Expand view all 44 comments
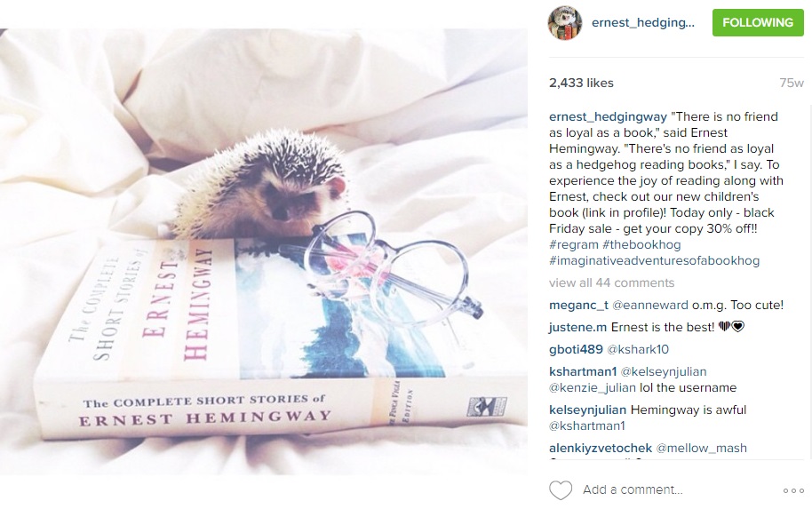 point(611,282)
